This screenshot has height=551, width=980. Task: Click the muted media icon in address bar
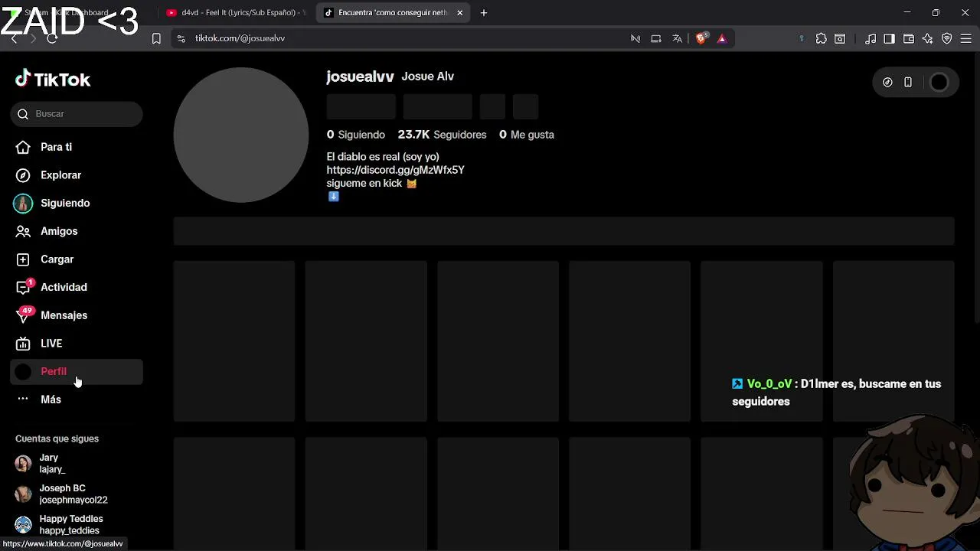click(635, 38)
